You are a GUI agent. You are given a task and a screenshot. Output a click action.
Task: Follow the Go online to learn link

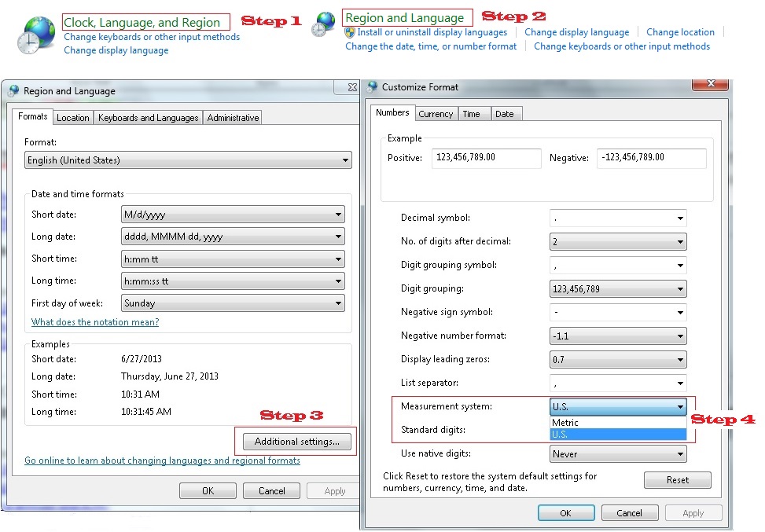[x=160, y=460]
